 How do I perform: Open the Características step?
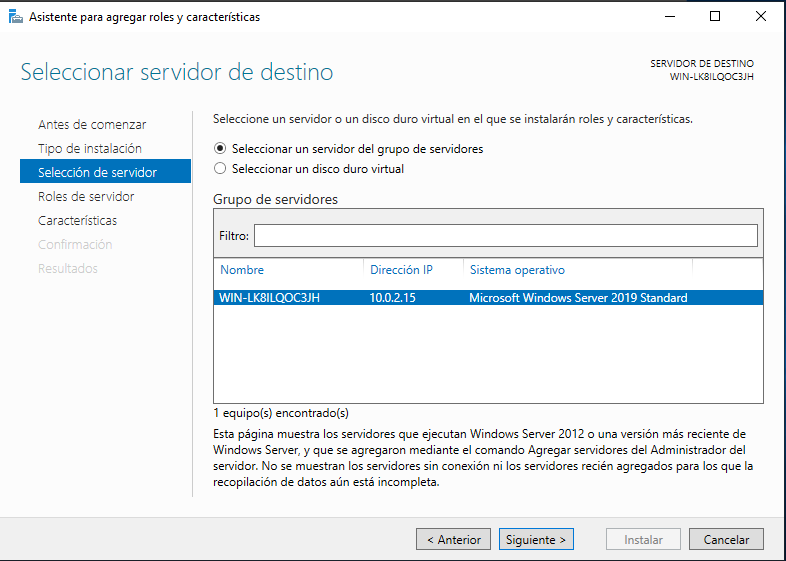click(78, 221)
